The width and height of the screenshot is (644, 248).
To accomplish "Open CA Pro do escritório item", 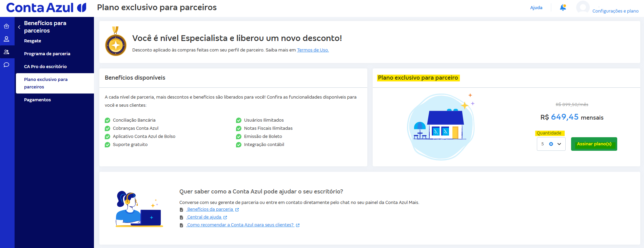I will [45, 66].
